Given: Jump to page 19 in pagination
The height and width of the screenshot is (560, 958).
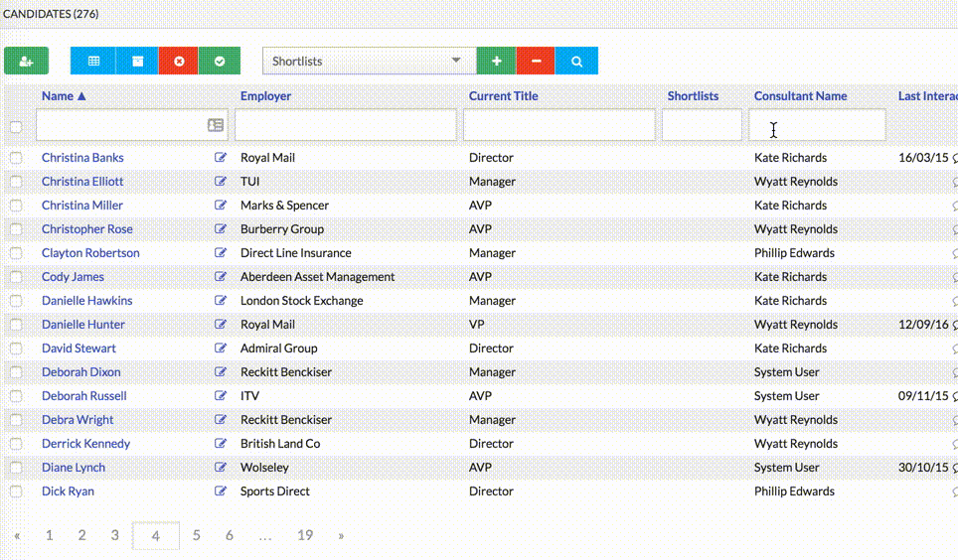Looking at the screenshot, I should click(305, 535).
